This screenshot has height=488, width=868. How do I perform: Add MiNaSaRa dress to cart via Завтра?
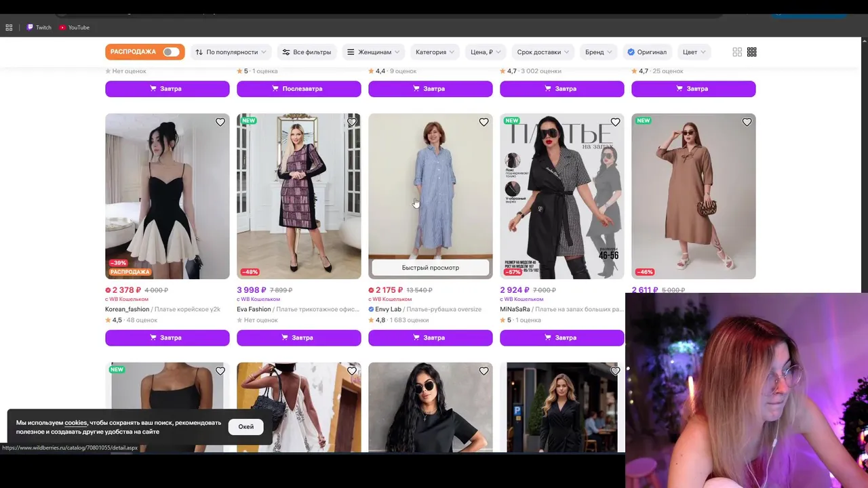[x=562, y=338]
